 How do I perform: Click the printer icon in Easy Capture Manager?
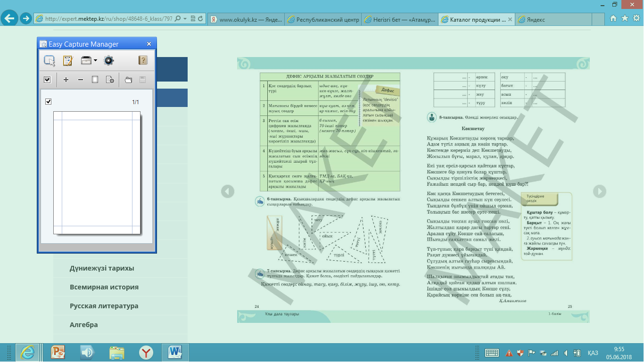(x=86, y=60)
